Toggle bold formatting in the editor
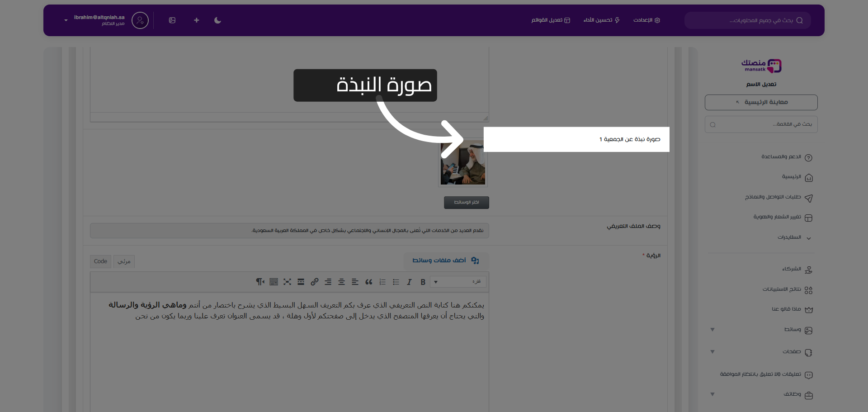 pos(423,282)
